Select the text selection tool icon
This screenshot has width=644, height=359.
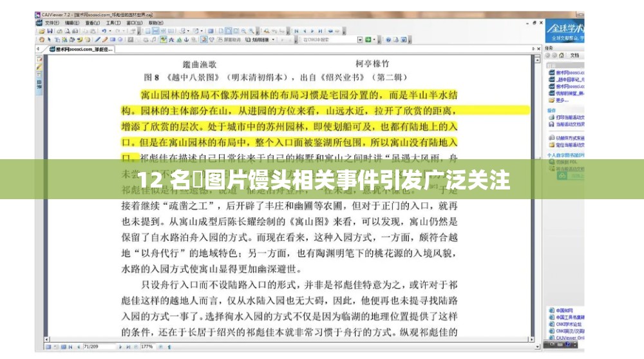[57, 40]
